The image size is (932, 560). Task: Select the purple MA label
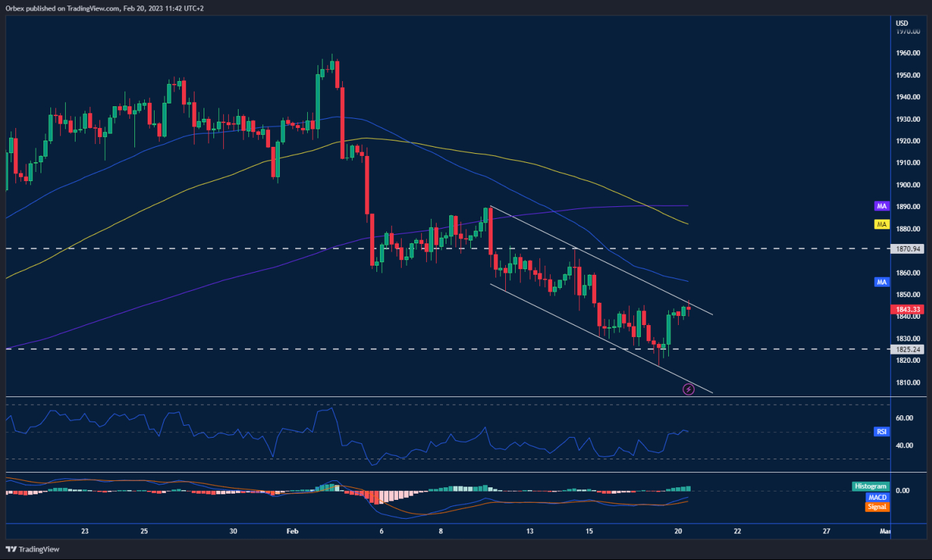coord(882,206)
